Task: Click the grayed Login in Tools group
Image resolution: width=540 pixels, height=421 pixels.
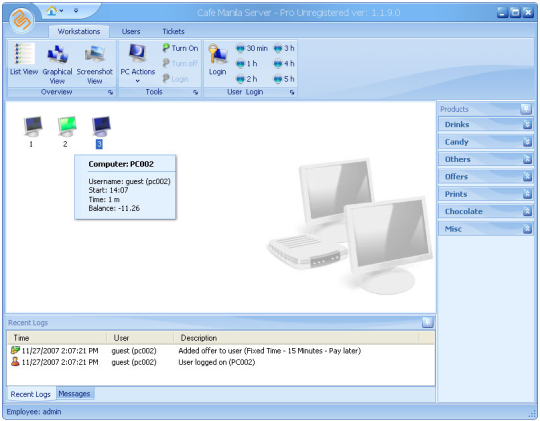Action: point(176,79)
